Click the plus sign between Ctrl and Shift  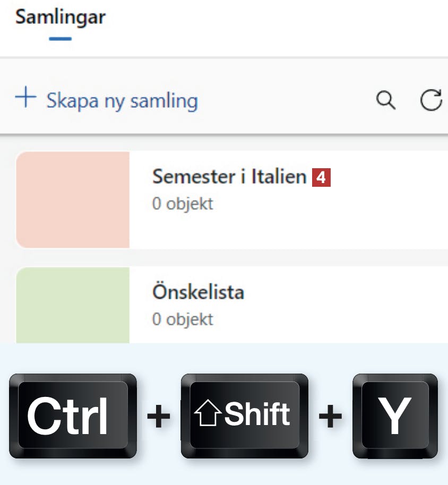(x=159, y=417)
